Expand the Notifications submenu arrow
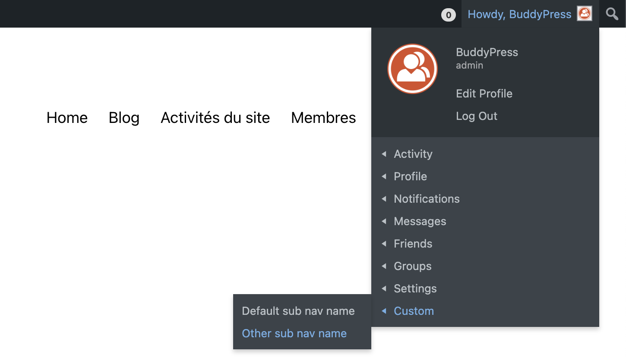This screenshot has width=626, height=364. click(x=384, y=199)
